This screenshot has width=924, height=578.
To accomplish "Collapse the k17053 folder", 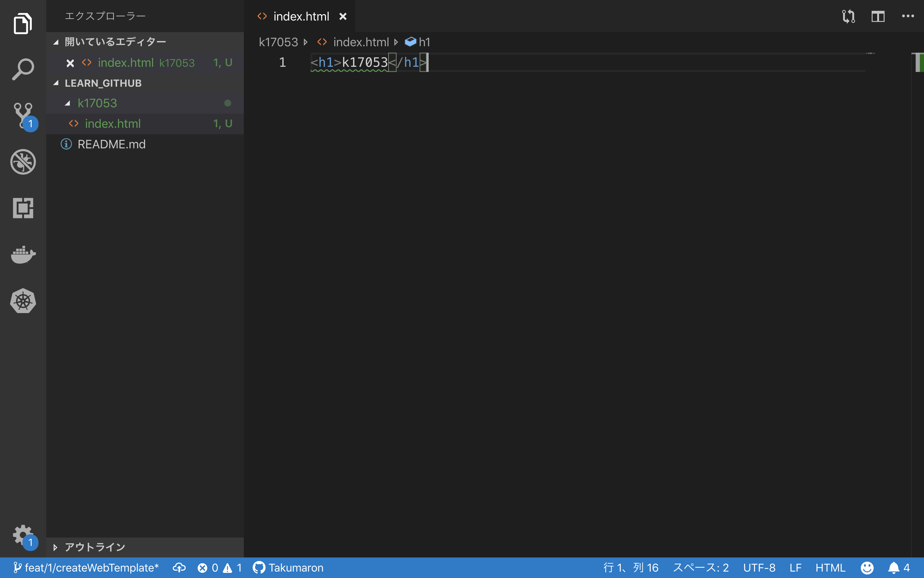I will (145, 103).
